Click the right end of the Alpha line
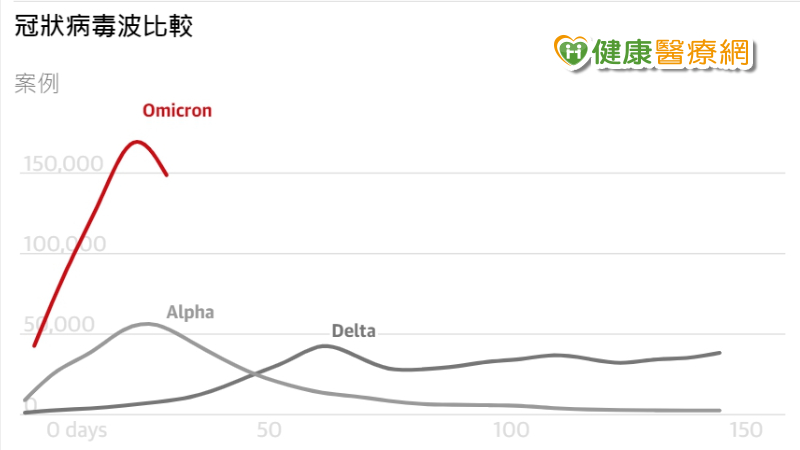The height and width of the screenshot is (450, 800). [x=719, y=410]
